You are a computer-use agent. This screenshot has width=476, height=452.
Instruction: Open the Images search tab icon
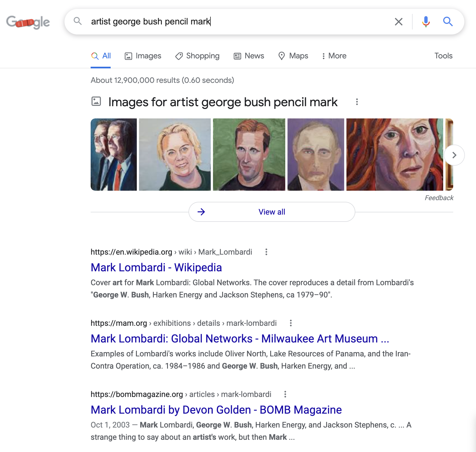[x=128, y=56]
